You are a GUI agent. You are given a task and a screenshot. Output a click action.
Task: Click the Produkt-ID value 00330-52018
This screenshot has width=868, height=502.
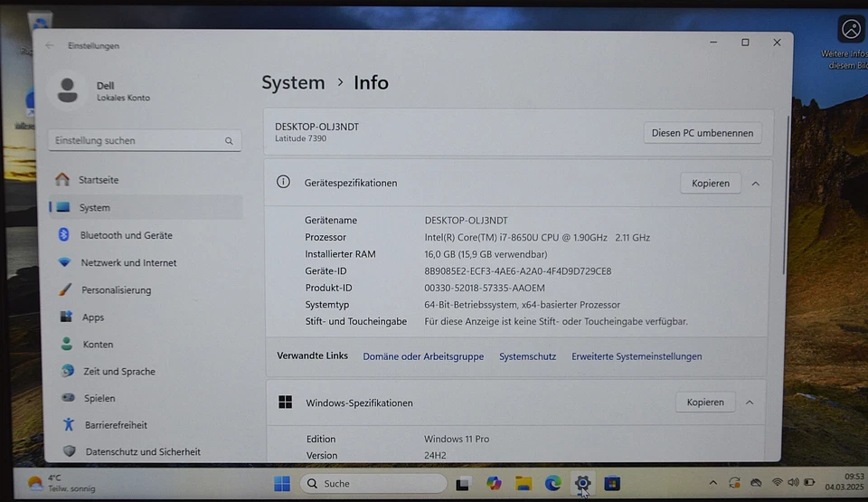[x=485, y=288]
